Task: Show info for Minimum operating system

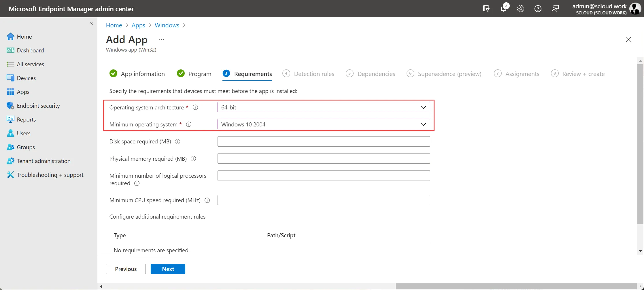Action: 189,124
